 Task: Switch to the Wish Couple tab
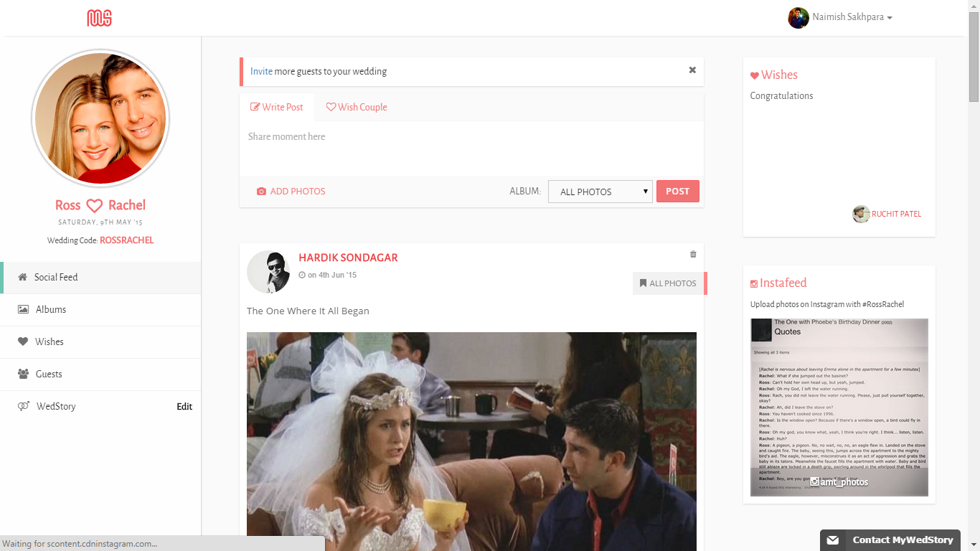[357, 108]
